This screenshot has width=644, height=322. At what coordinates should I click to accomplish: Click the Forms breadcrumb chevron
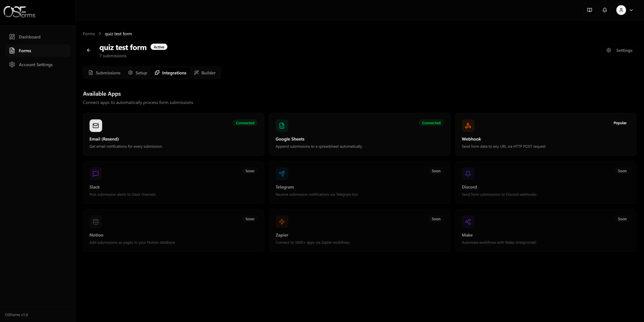100,33
